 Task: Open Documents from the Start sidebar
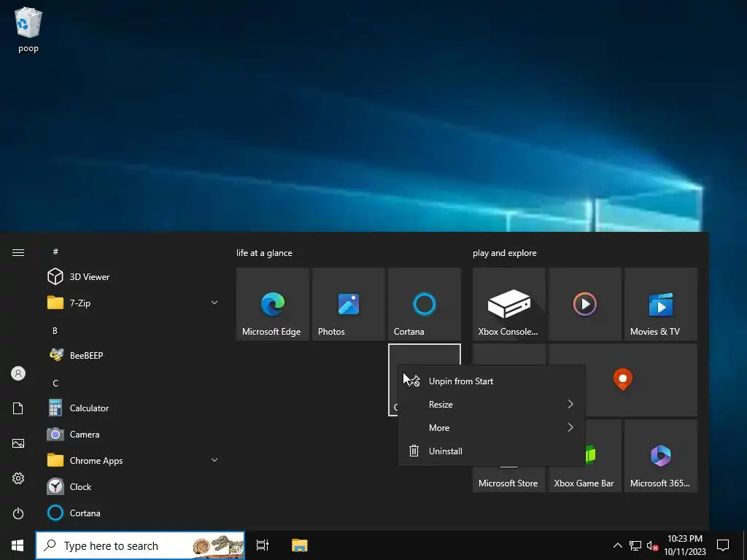click(18, 408)
